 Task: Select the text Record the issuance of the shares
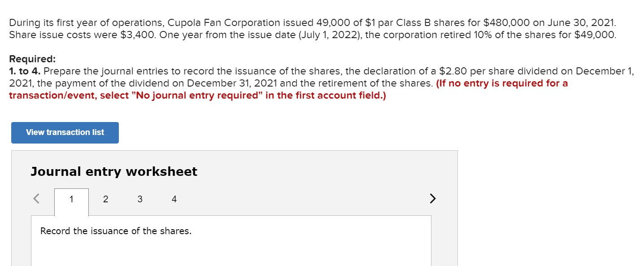(116, 231)
